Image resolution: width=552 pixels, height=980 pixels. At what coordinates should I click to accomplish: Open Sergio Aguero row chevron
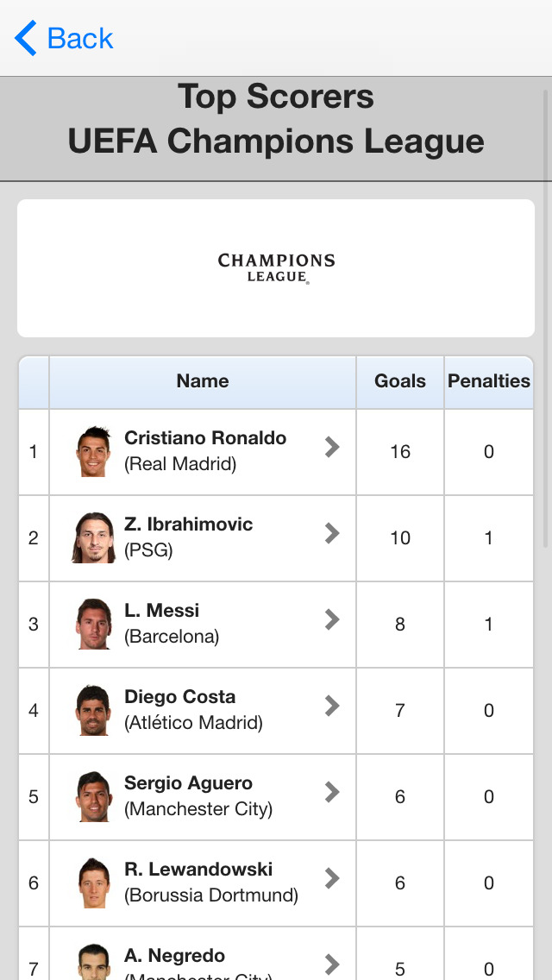pyautogui.click(x=332, y=792)
